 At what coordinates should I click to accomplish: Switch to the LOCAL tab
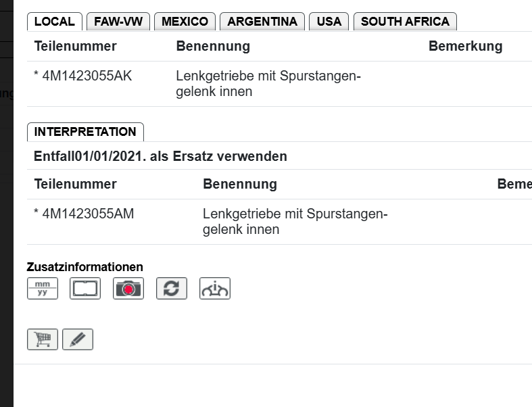pos(54,22)
